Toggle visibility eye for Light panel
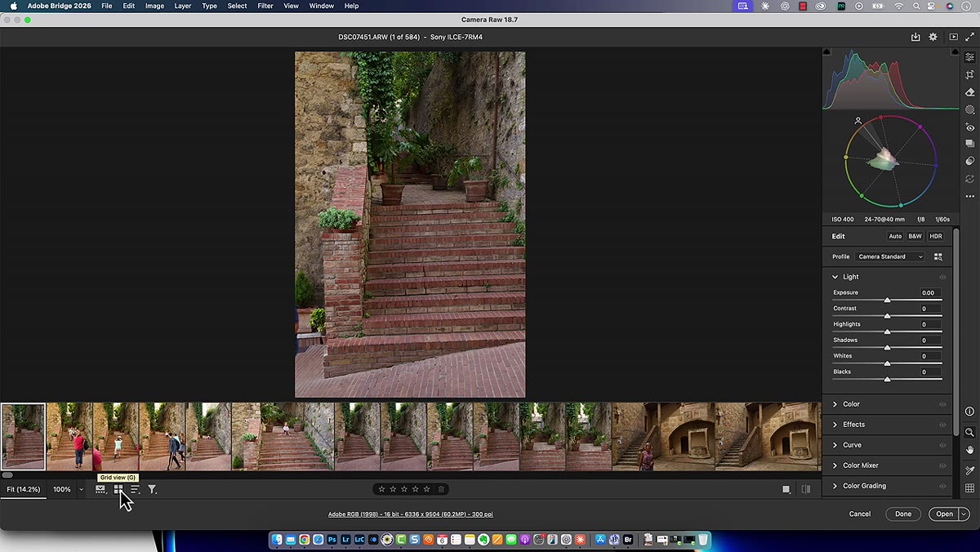This screenshot has width=980, height=552. (x=942, y=277)
